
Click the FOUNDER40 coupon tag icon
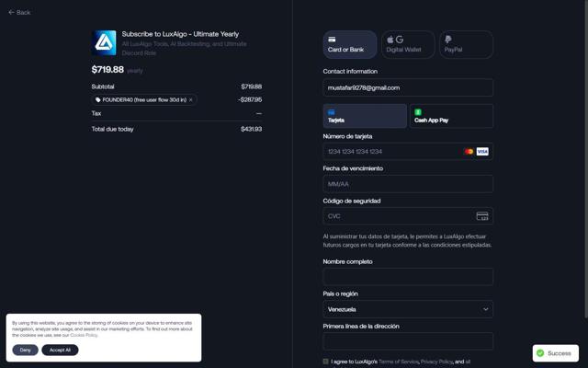pyautogui.click(x=98, y=100)
